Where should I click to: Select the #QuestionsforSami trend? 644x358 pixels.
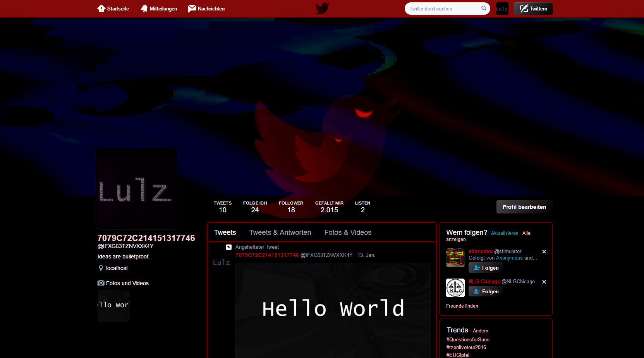pyautogui.click(x=468, y=339)
